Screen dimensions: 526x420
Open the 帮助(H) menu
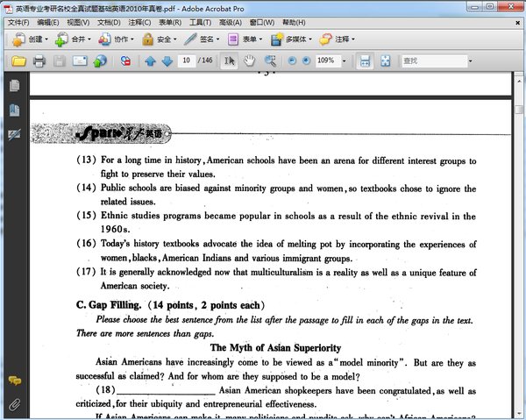pos(295,22)
